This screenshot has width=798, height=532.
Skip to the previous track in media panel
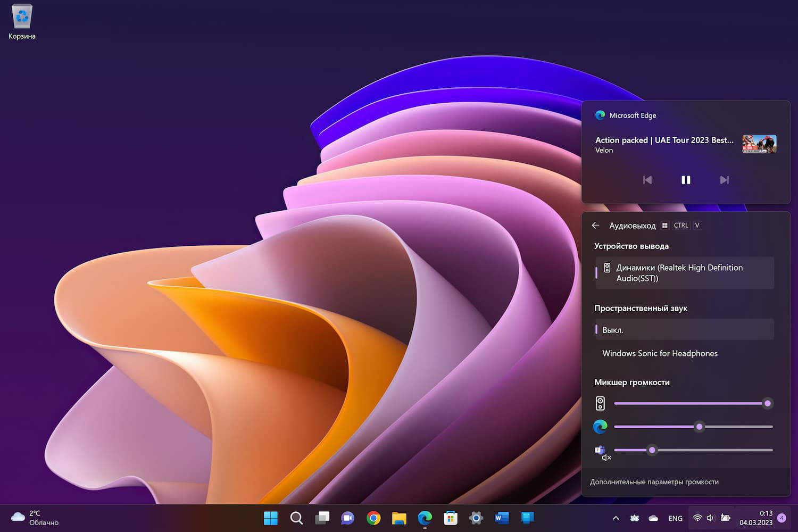point(647,180)
